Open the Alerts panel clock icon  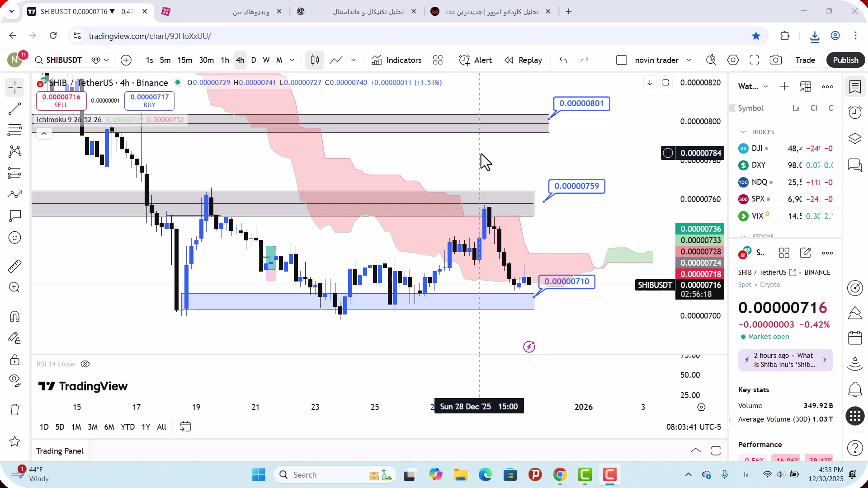click(x=855, y=112)
